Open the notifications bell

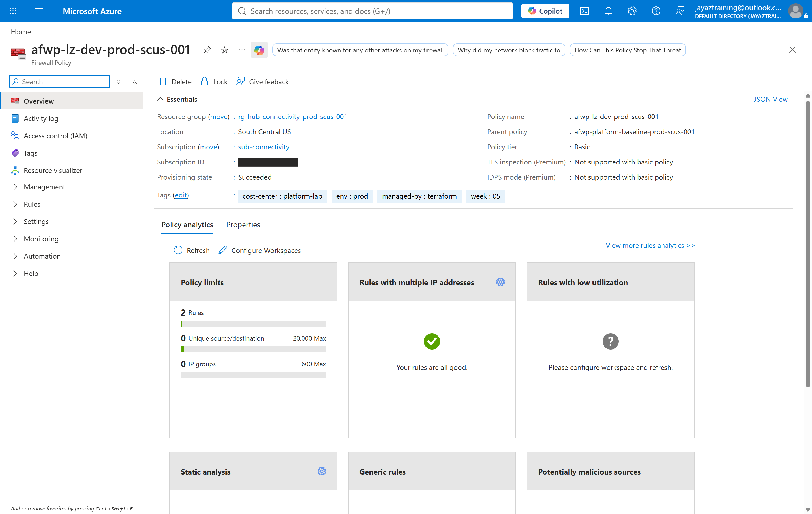[608, 11]
